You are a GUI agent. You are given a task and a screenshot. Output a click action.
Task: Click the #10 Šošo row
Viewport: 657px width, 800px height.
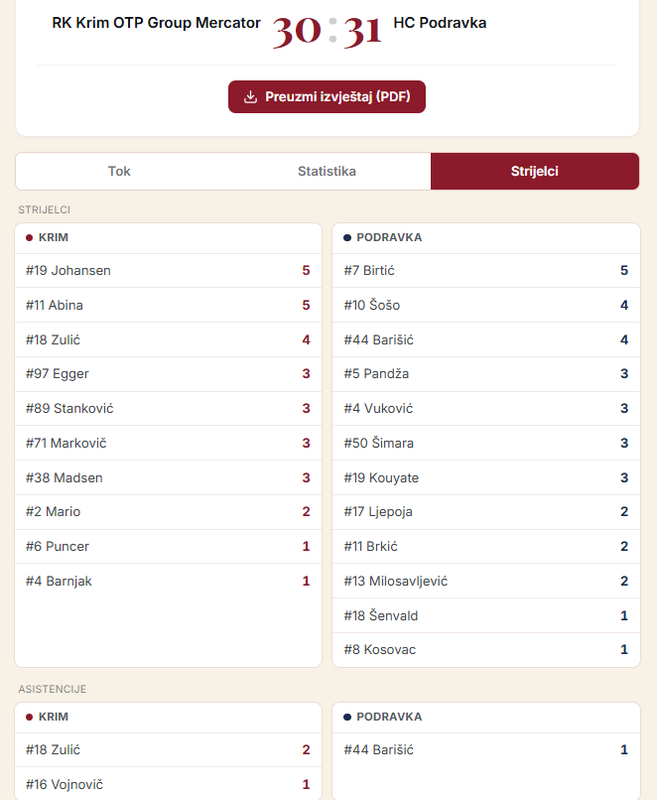click(x=486, y=305)
